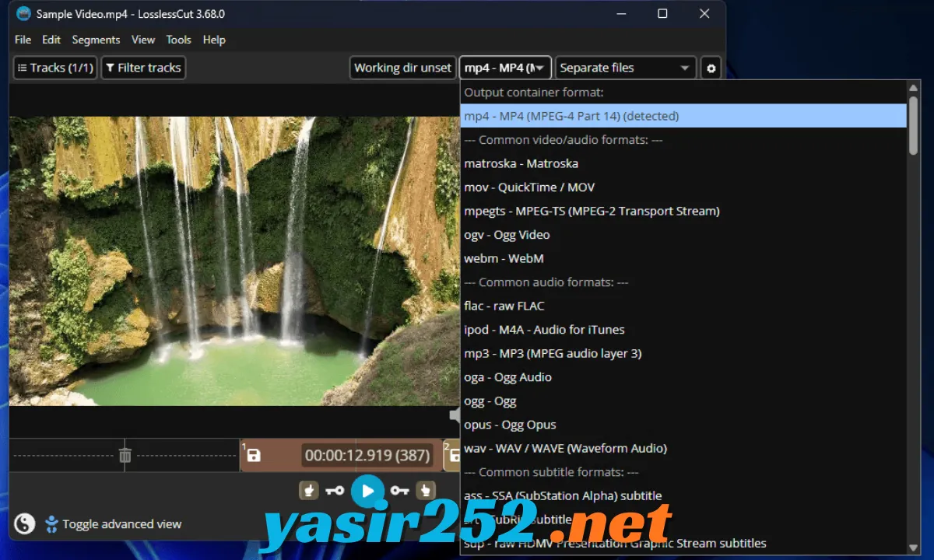Jump to previous keyframe using left key icon
Image resolution: width=934 pixels, height=560 pixels.
pyautogui.click(x=335, y=491)
